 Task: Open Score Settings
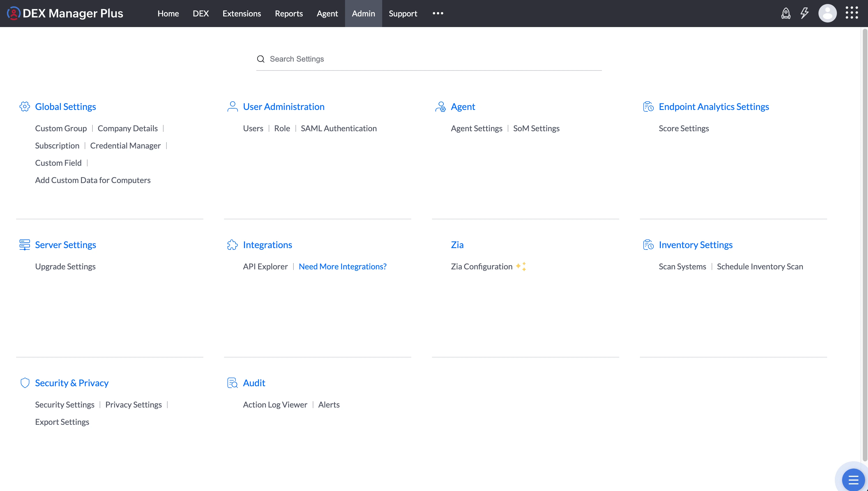tap(684, 128)
